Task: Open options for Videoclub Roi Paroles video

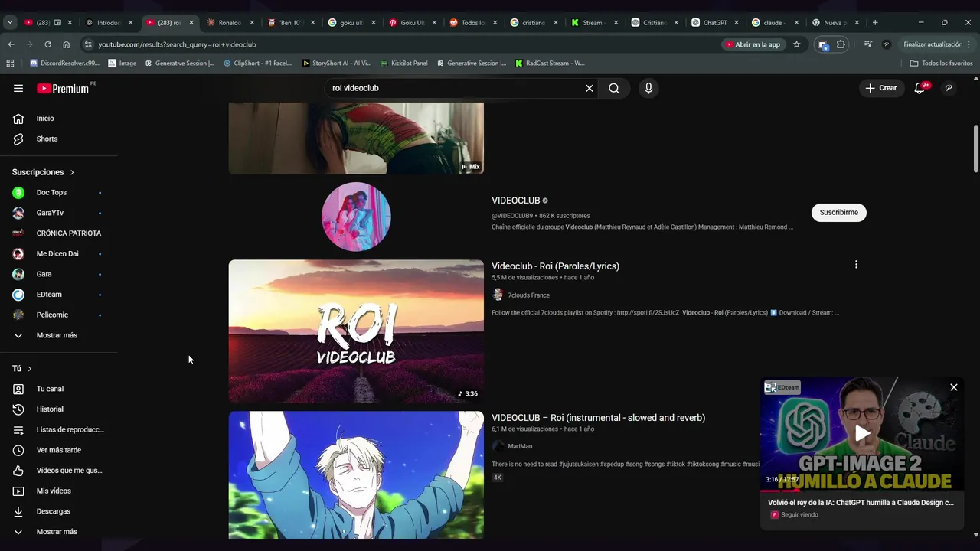Action: [856, 265]
